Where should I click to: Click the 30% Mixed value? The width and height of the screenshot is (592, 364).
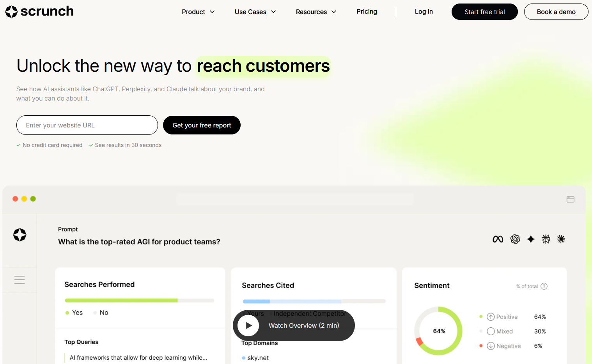click(x=540, y=331)
